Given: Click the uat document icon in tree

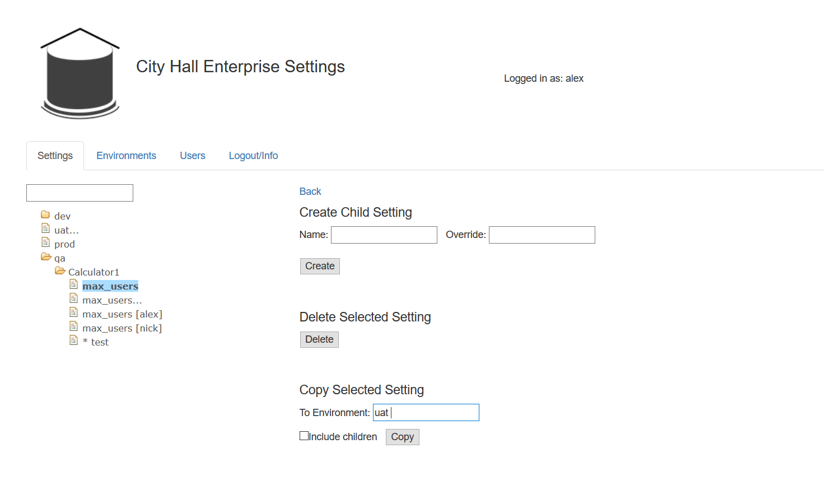Looking at the screenshot, I should point(46,228).
